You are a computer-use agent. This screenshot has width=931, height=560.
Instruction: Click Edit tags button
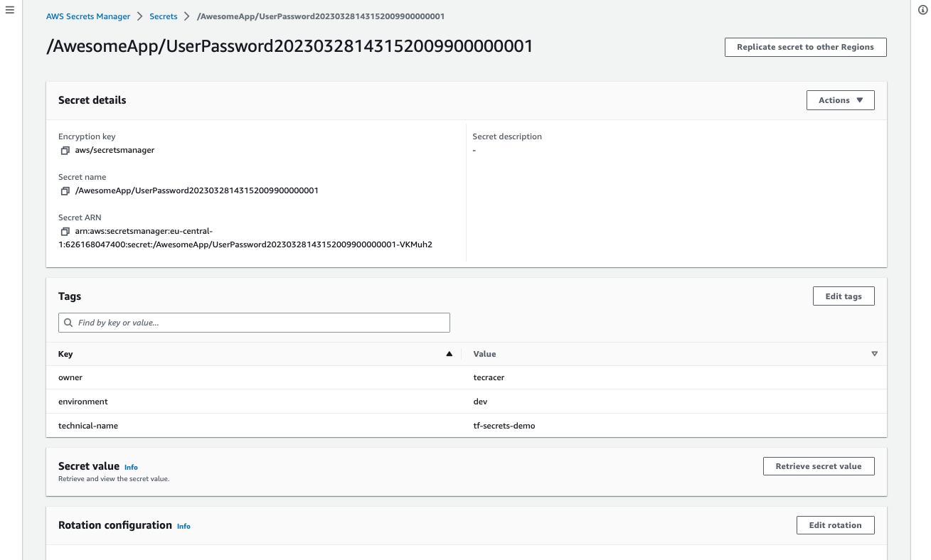pos(844,296)
